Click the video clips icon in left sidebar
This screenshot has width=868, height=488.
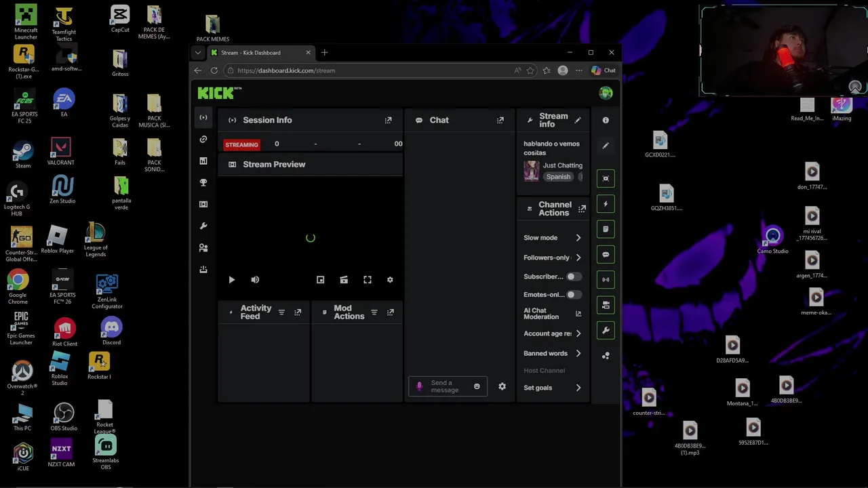(x=203, y=204)
